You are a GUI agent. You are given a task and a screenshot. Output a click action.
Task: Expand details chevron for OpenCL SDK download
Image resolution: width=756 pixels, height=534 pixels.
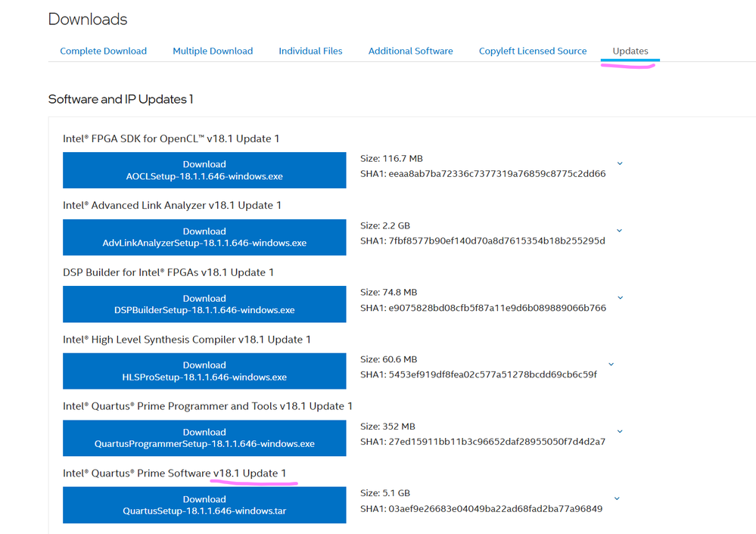click(x=620, y=163)
